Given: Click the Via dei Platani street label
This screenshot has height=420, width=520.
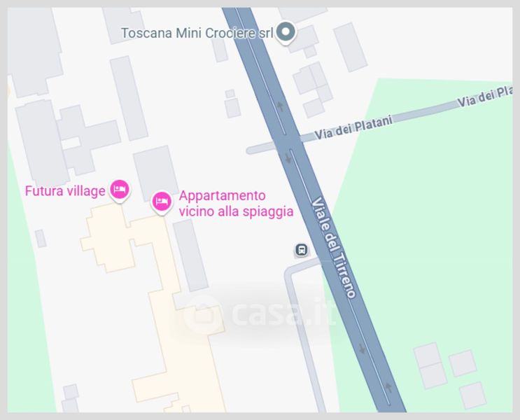Looking at the screenshot, I should 353,127.
